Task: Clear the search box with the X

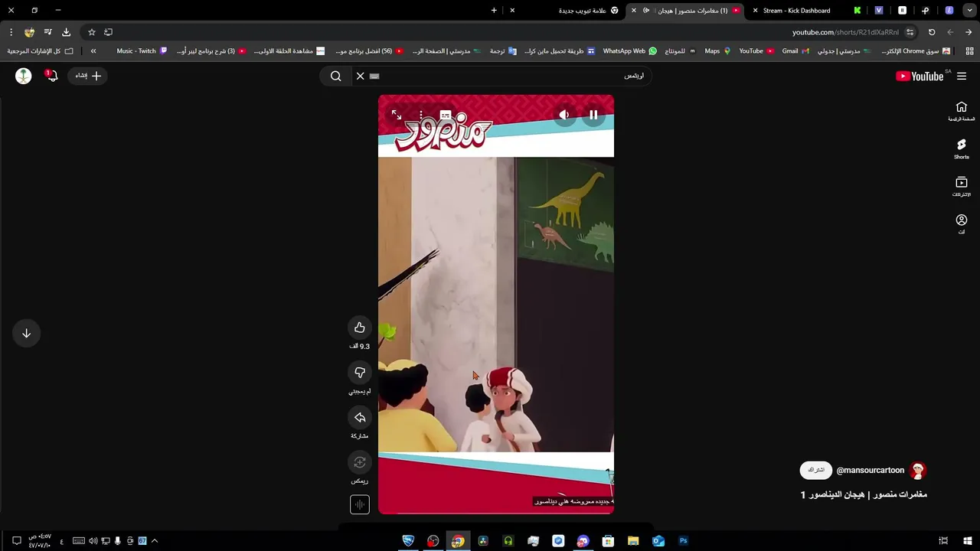Action: (360, 76)
